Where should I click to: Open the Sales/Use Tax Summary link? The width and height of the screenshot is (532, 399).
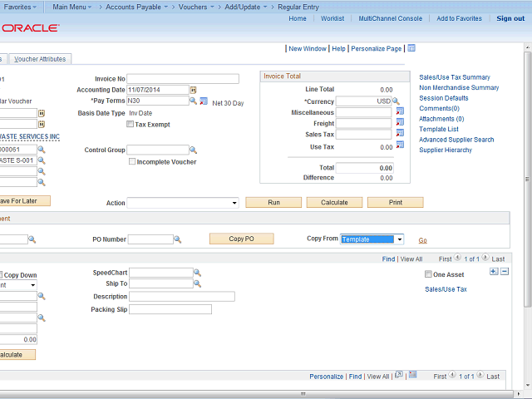point(454,77)
